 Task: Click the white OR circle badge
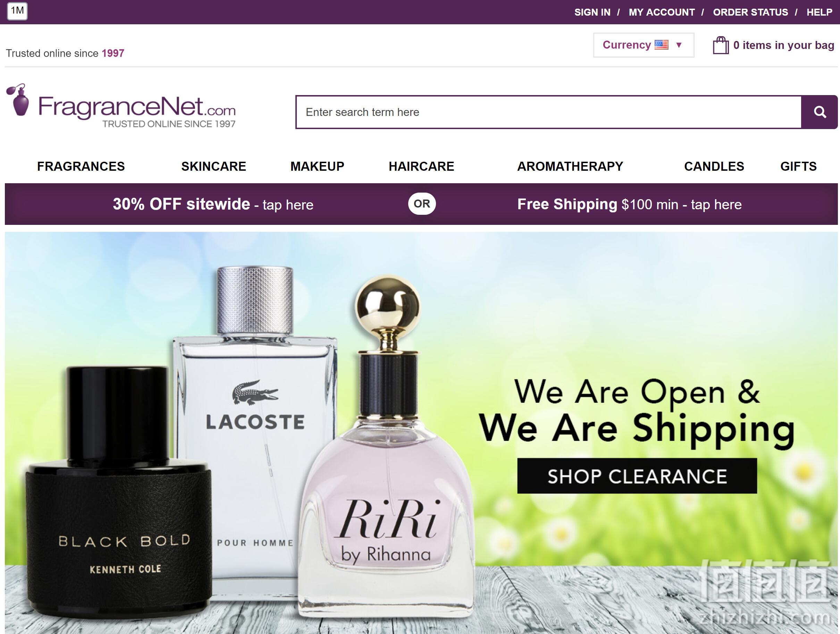pyautogui.click(x=422, y=204)
